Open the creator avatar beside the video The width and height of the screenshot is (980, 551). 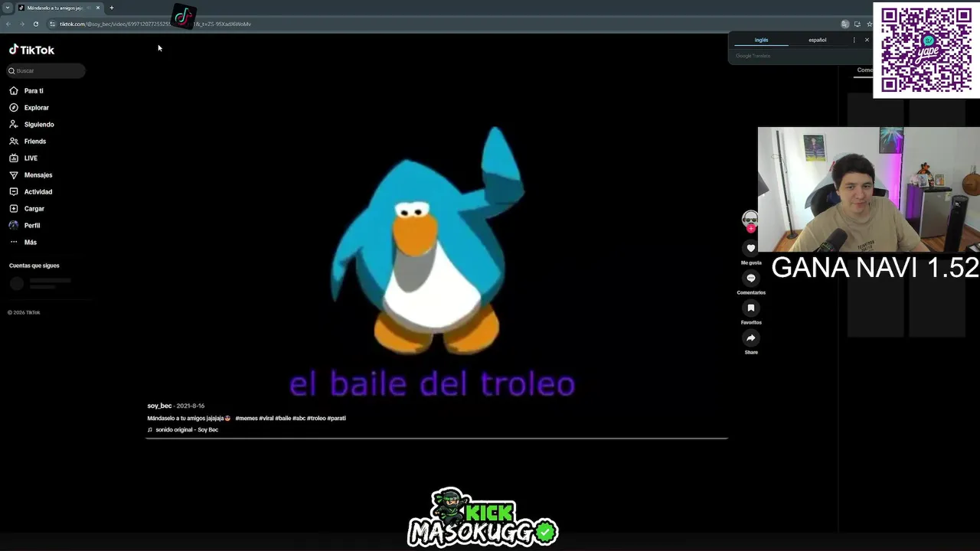[750, 219]
